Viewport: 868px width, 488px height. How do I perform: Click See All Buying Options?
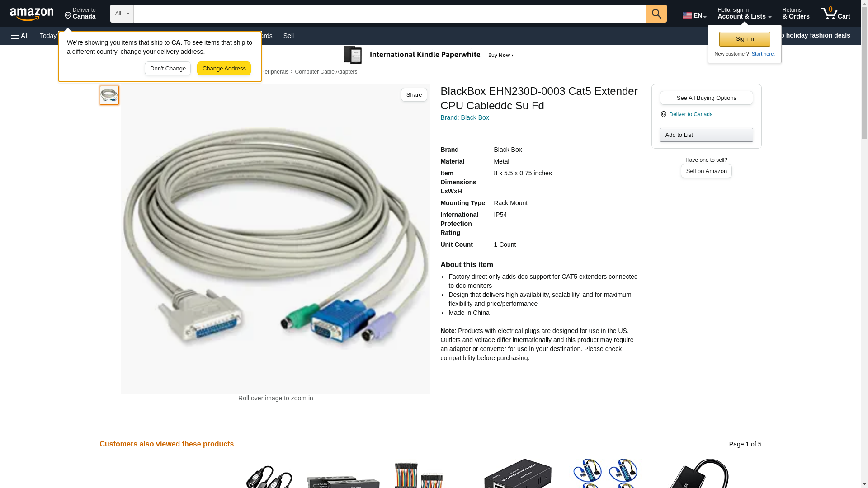pyautogui.click(x=706, y=98)
